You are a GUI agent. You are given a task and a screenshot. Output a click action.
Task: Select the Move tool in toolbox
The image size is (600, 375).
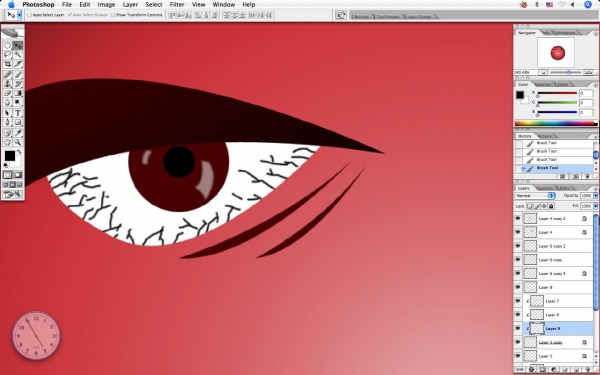[18, 46]
